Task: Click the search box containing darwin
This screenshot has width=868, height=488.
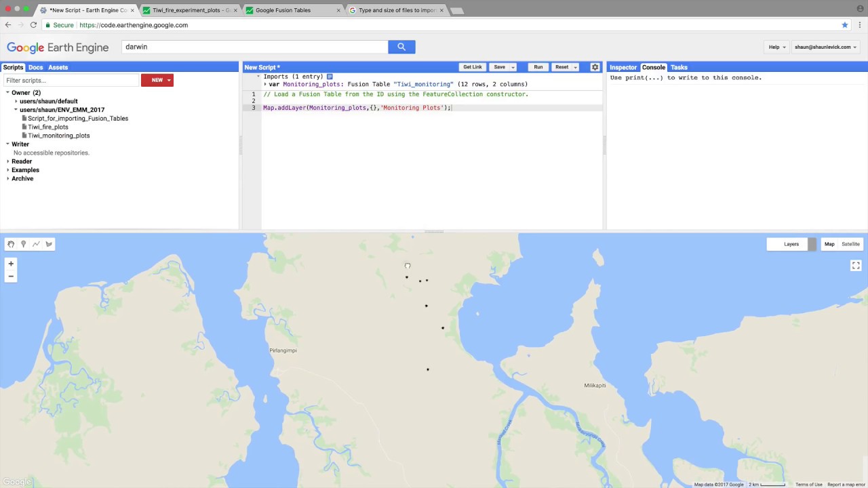Action: click(x=254, y=47)
